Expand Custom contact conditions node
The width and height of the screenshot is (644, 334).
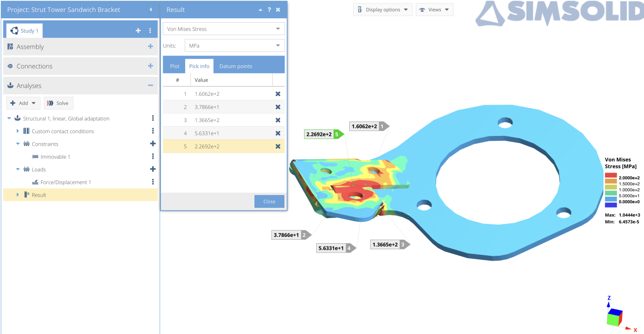point(18,131)
